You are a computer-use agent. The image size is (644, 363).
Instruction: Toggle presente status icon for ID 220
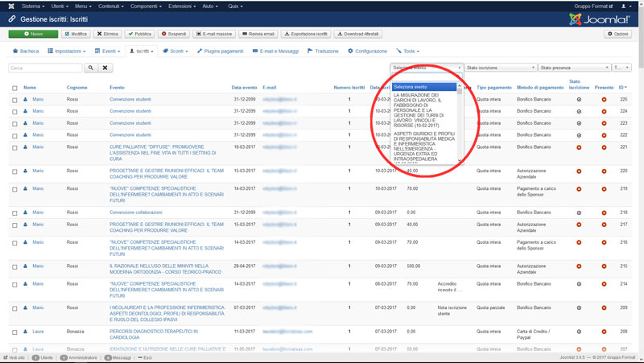(605, 171)
